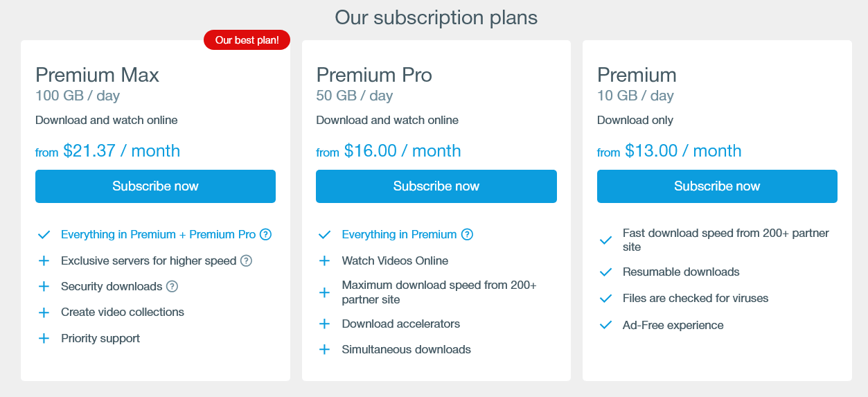The height and width of the screenshot is (397, 868).
Task: Subscribe now to the Premium Pro plan
Action: click(x=436, y=186)
